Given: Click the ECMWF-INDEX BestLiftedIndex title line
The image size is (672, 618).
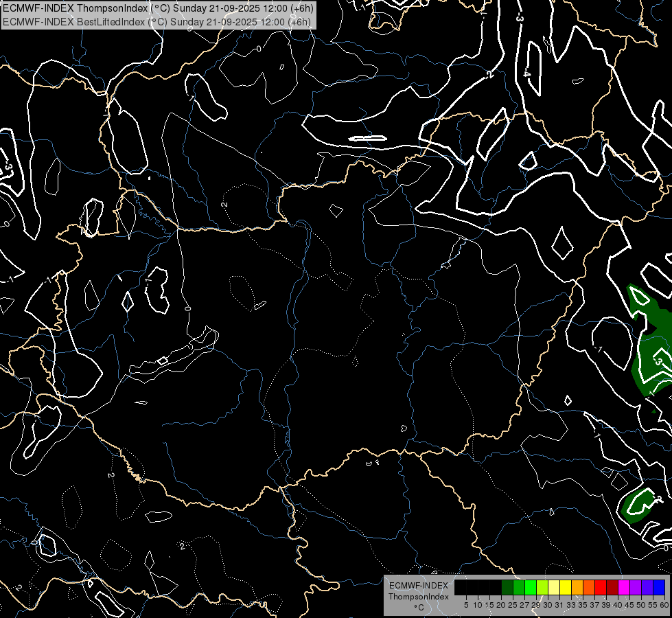Looking at the screenshot, I should click(x=157, y=22).
